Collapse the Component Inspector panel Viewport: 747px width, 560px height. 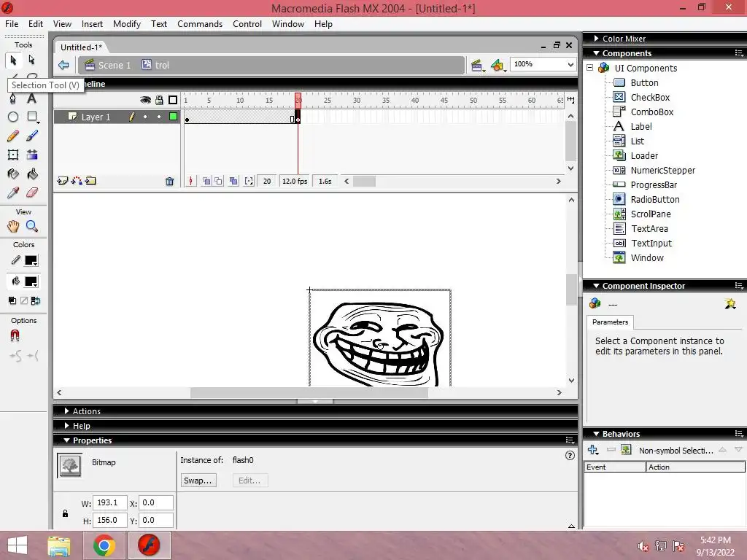click(596, 286)
